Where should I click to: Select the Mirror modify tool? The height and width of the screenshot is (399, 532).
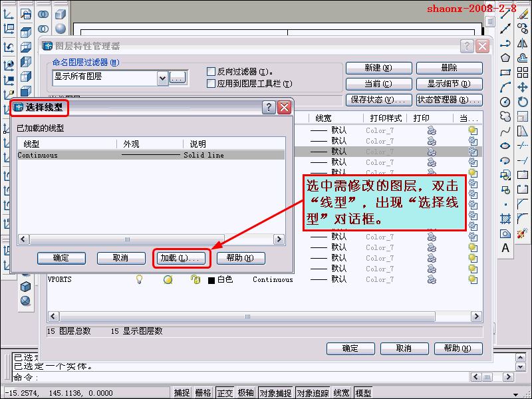(523, 43)
